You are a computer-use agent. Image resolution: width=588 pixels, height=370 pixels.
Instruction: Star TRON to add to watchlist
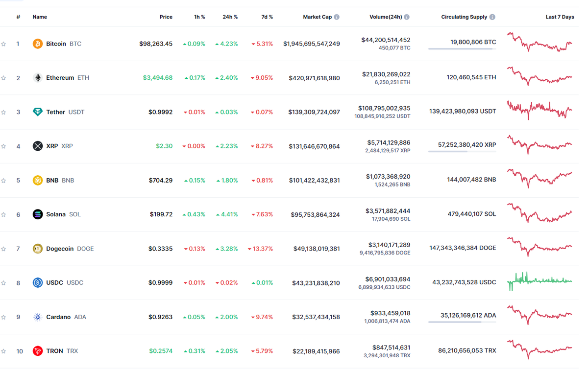point(4,351)
